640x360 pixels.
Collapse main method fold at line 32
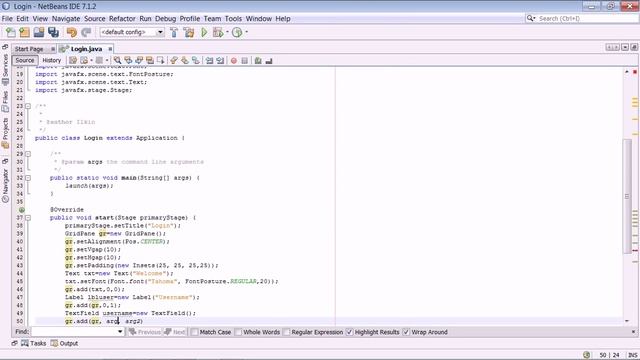pos(28,178)
